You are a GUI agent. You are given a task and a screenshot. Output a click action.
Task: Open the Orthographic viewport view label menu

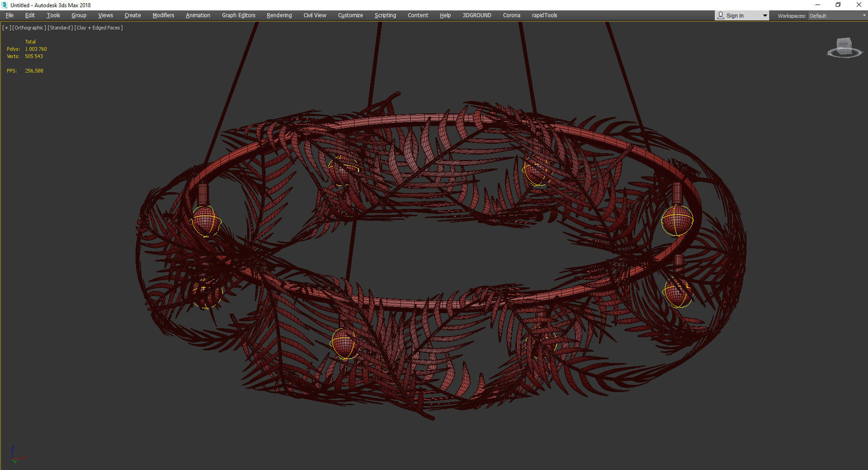(x=29, y=28)
